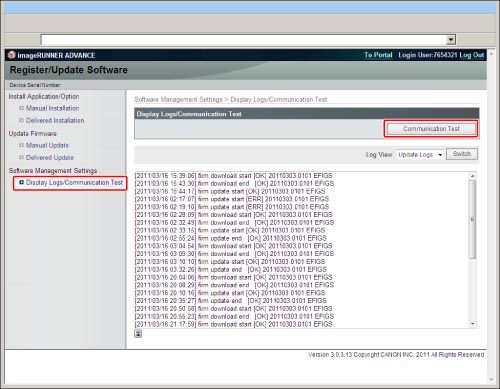
Task: Click the back-to-top icon below the log
Action: [x=138, y=334]
